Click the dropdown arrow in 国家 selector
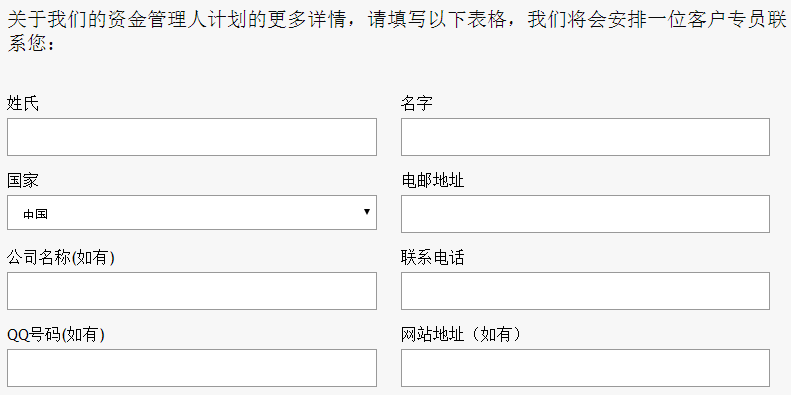The height and width of the screenshot is (395, 791). (367, 212)
